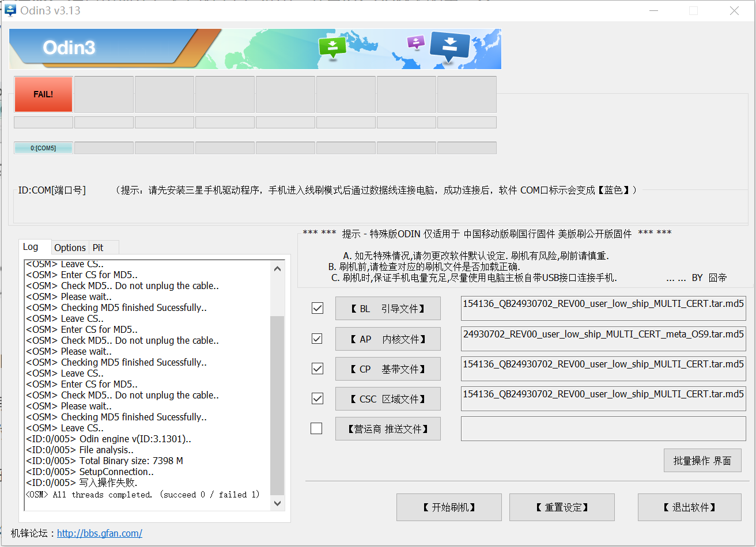This screenshot has width=756, height=547.
Task: Click log line 'File analysis..'
Action: pyautogui.click(x=80, y=450)
